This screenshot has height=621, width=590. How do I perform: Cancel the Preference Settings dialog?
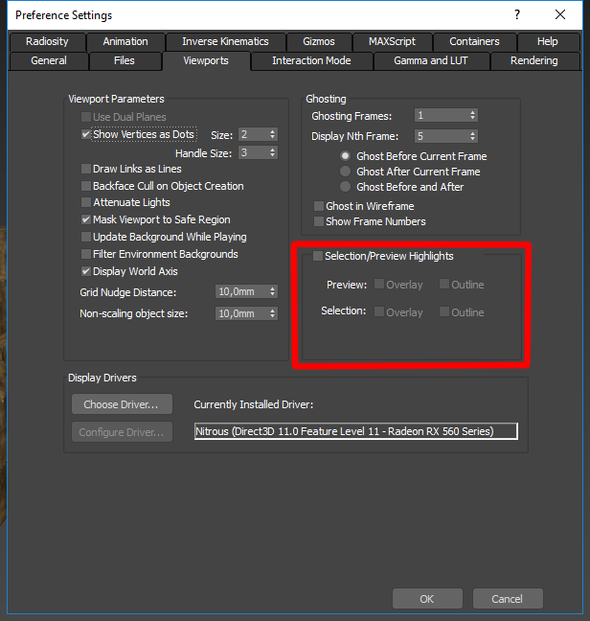(x=507, y=599)
